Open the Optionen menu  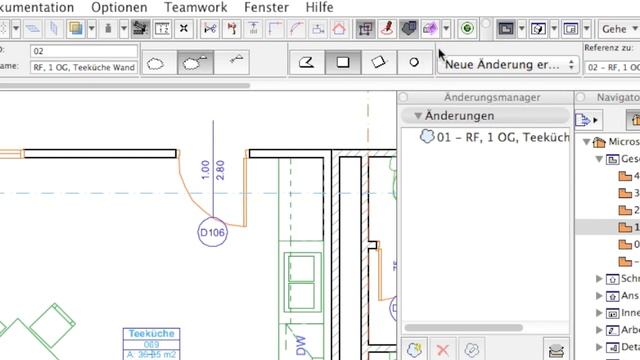(119, 7)
